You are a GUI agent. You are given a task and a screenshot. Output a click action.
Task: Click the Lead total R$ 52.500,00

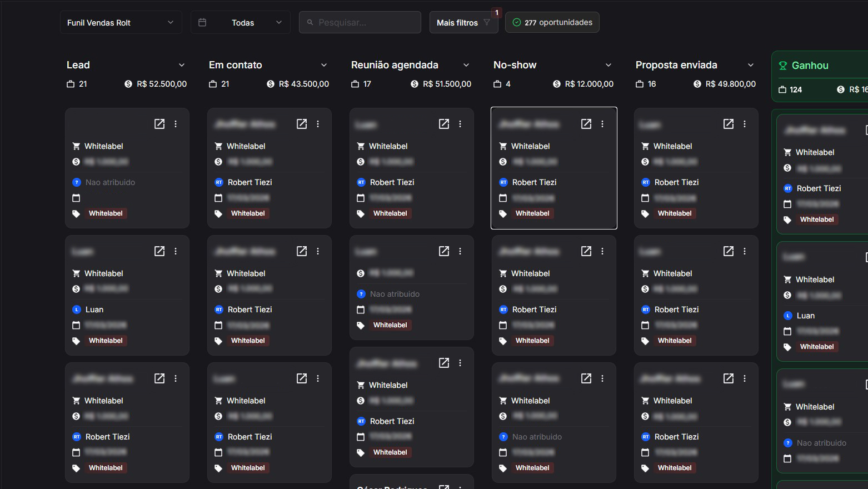162,84
